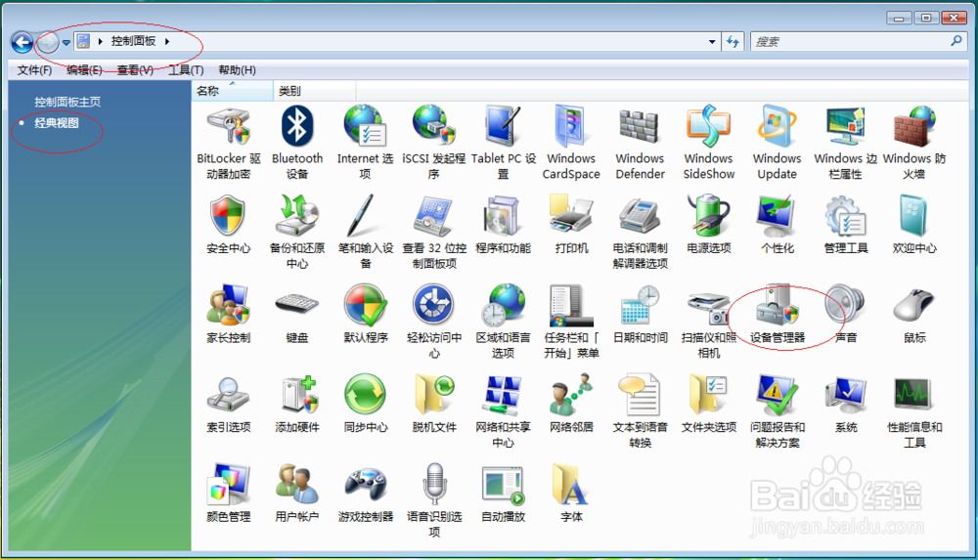The width and height of the screenshot is (978, 560).
Task: Open Windows SideShow icon
Action: [708, 127]
